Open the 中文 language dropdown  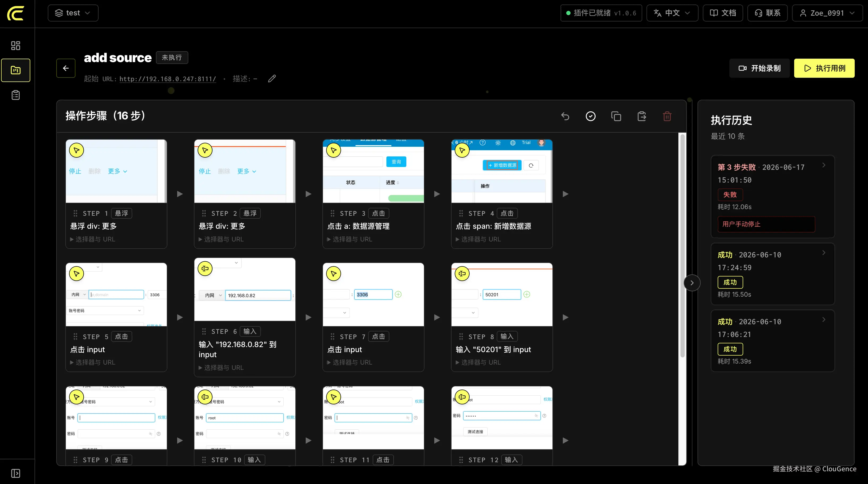coord(672,13)
